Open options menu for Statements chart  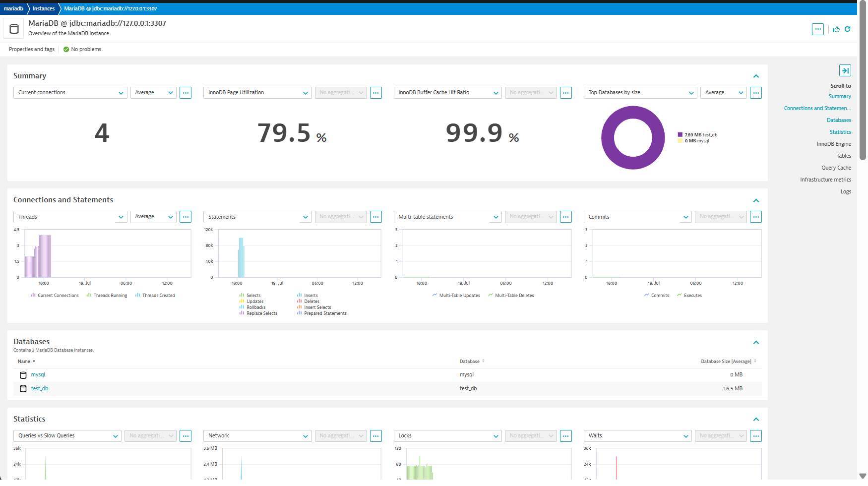376,217
